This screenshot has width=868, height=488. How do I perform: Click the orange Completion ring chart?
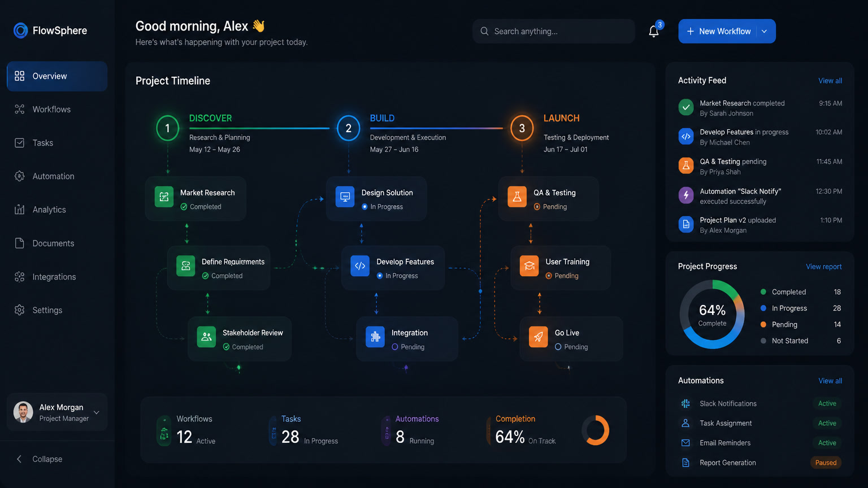(x=595, y=430)
